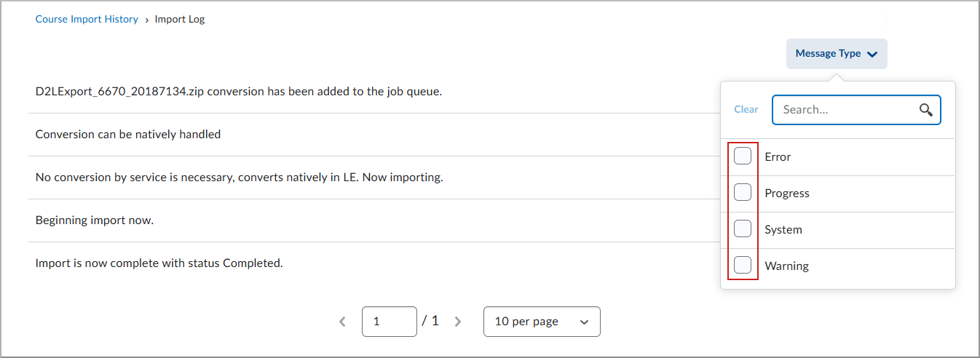This screenshot has height=358, width=980.
Task: Click the filter Search text field
Action: click(x=845, y=110)
